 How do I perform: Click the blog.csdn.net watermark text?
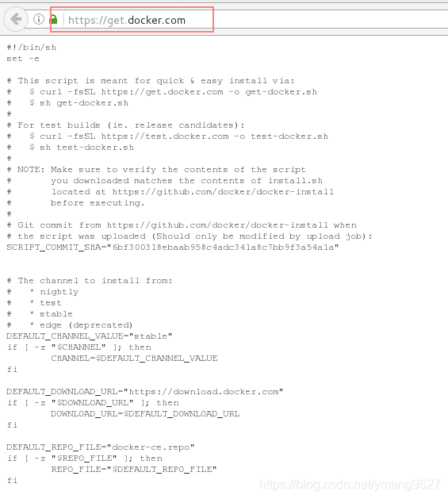point(350,485)
